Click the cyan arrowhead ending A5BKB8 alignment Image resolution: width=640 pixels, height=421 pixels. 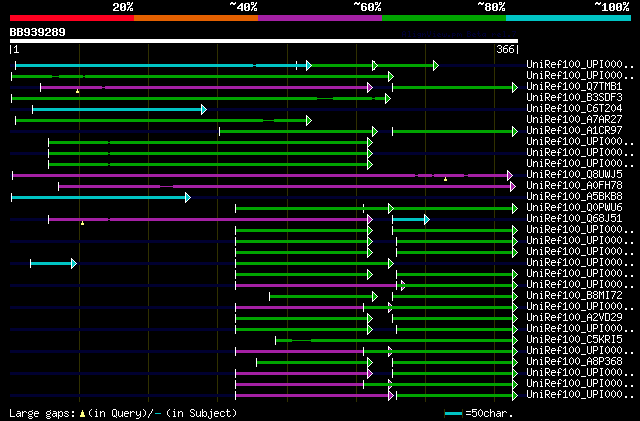(188, 198)
